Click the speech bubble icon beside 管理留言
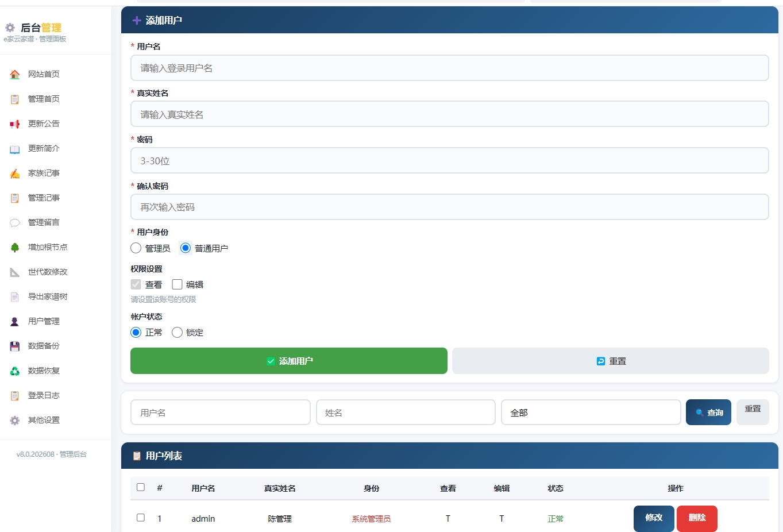 coord(15,222)
